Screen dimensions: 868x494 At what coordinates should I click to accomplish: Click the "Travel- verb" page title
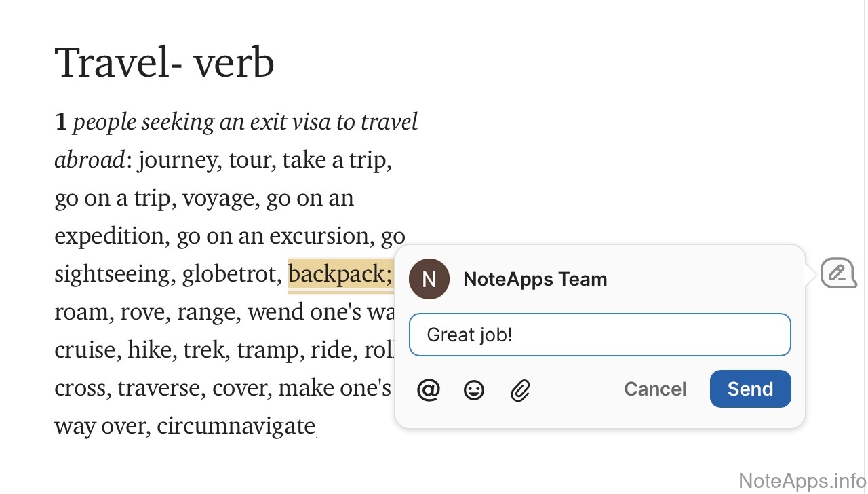pos(164,62)
